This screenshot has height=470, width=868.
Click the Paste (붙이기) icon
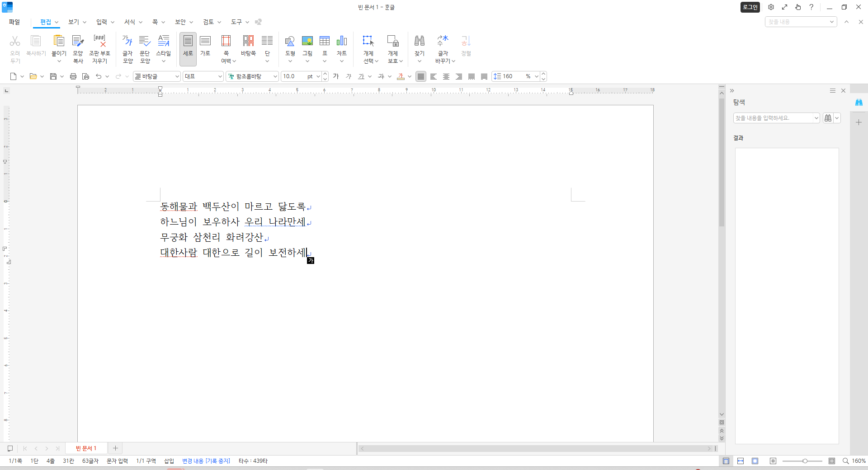(x=59, y=41)
